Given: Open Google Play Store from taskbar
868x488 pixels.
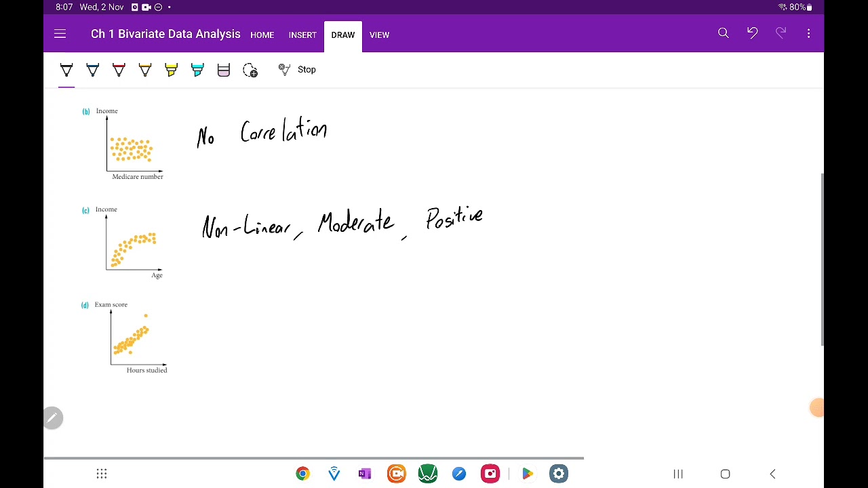Looking at the screenshot, I should [528, 474].
